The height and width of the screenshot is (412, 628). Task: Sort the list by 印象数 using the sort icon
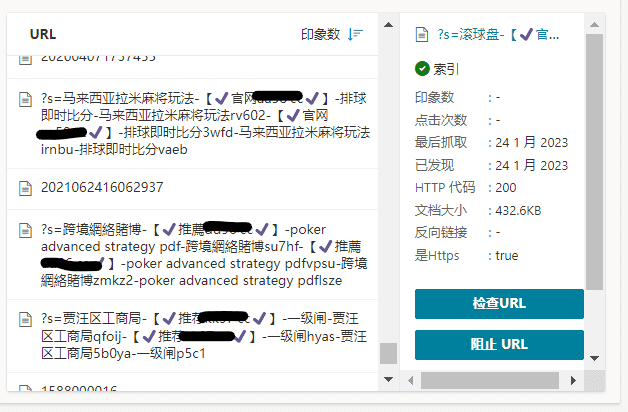pyautogui.click(x=355, y=34)
